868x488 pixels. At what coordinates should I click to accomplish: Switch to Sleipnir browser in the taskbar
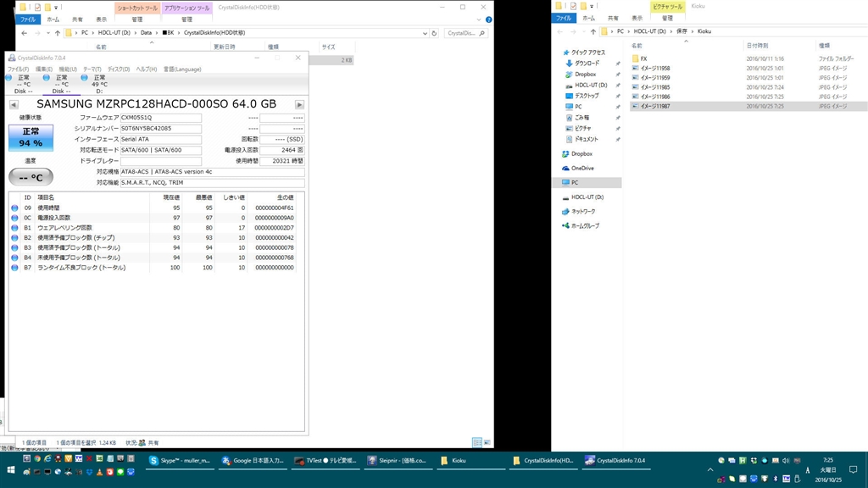(x=398, y=461)
